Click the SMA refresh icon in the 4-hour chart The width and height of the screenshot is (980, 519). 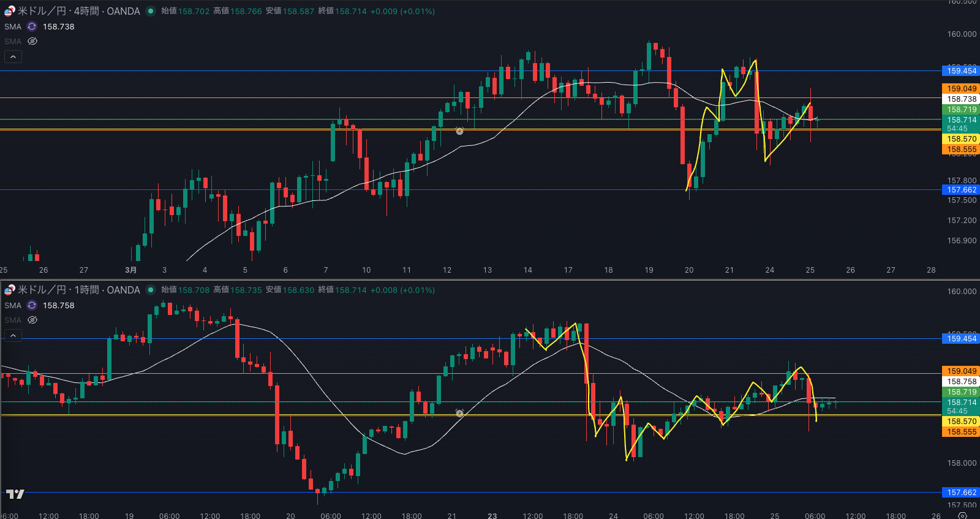32,26
